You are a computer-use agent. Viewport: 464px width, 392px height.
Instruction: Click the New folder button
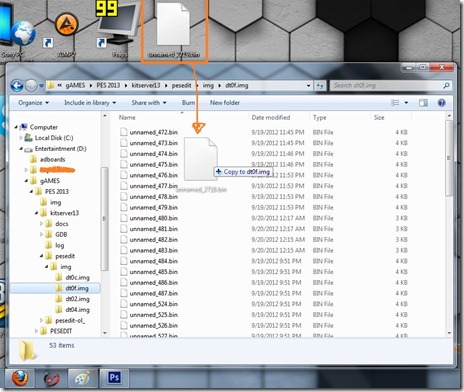click(x=225, y=103)
